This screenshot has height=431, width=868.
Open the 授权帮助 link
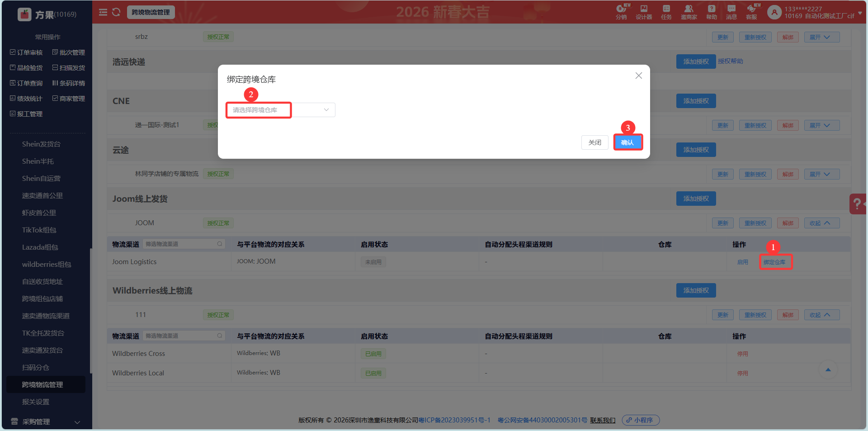coord(731,61)
